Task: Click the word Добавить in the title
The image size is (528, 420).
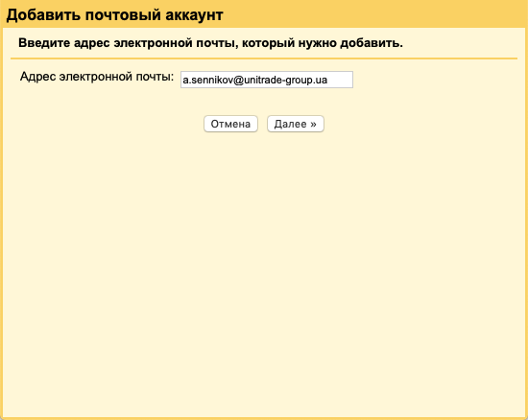Action: tap(43, 14)
